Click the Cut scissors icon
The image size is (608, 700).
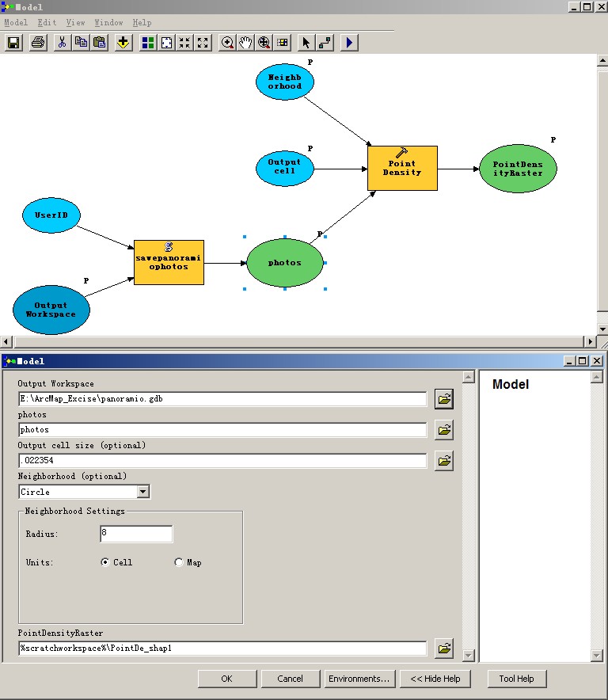pos(62,43)
